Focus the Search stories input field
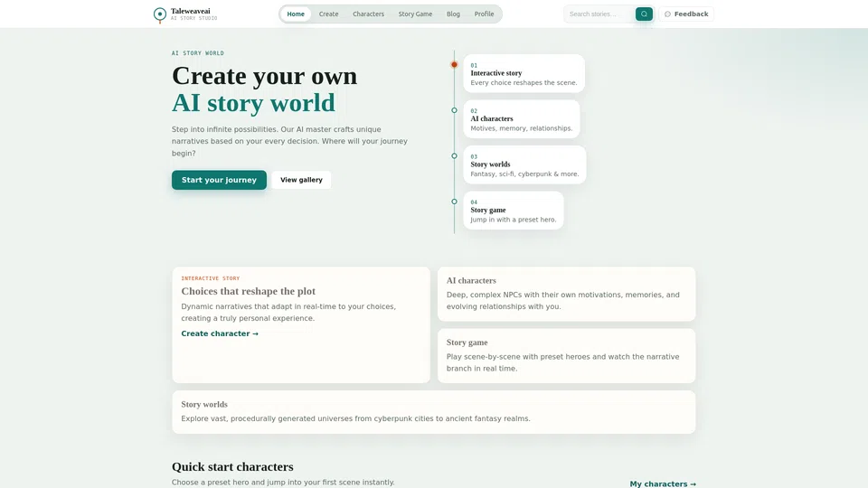 pyautogui.click(x=599, y=14)
